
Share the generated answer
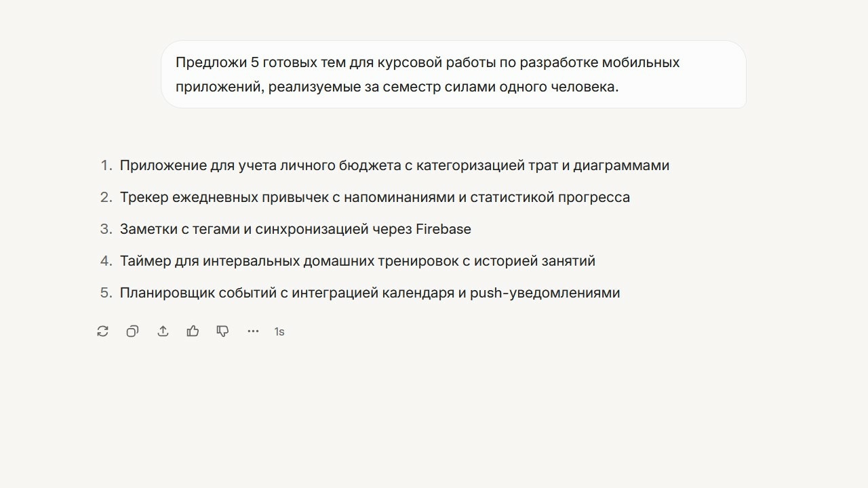pyautogui.click(x=163, y=331)
